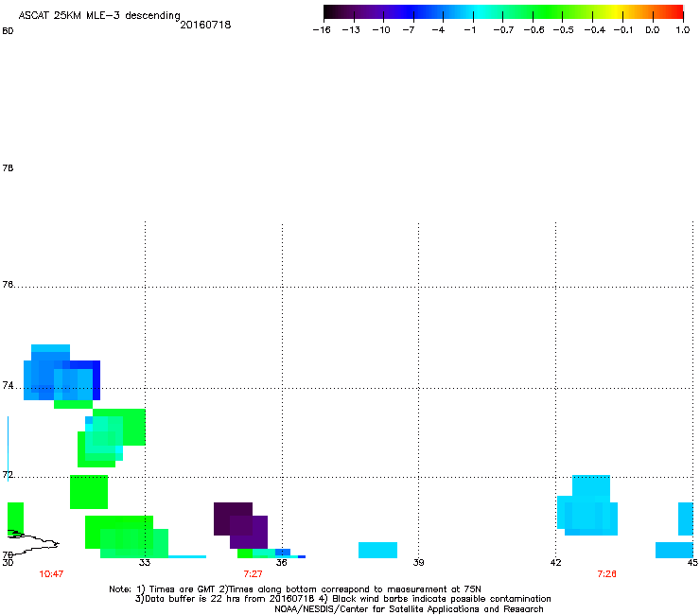This screenshot has width=700, height=615.
Task: Select the -4 color scale label
Action: tap(438, 30)
